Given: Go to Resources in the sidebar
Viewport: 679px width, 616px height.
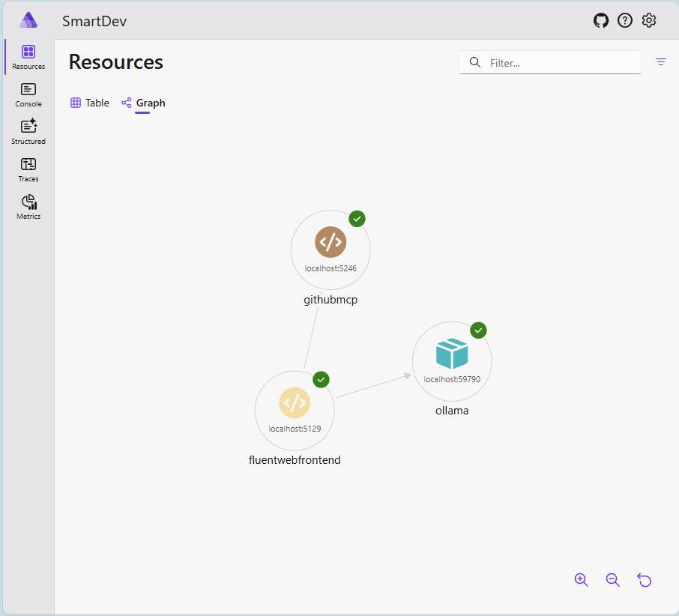Looking at the screenshot, I should 28,57.
